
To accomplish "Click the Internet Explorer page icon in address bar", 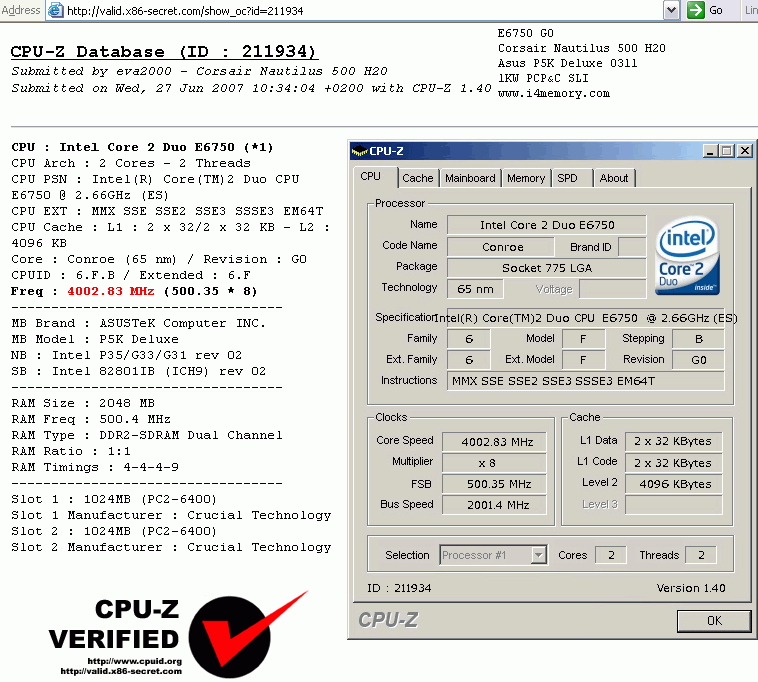I will (56, 10).
